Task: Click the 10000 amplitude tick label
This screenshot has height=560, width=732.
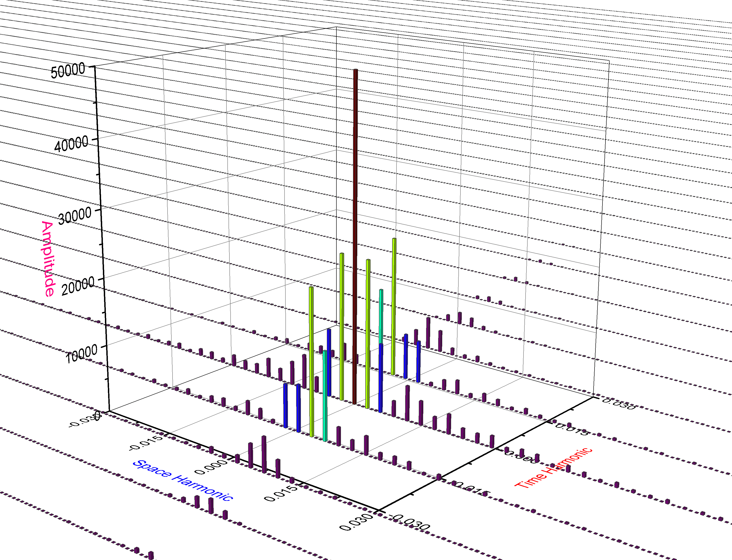Action: pos(81,354)
